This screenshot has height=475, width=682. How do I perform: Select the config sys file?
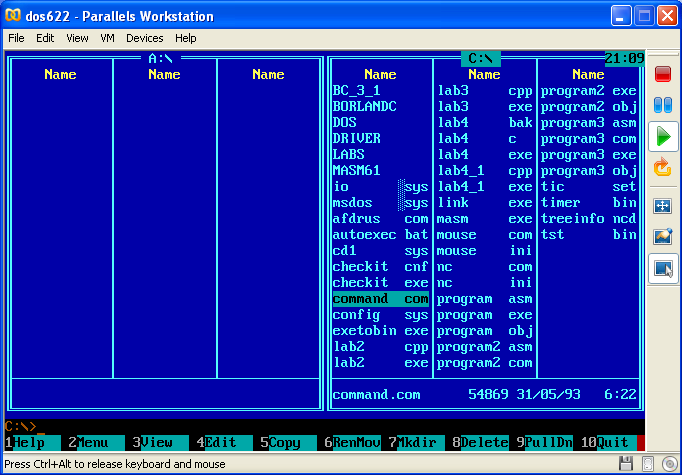pos(381,315)
